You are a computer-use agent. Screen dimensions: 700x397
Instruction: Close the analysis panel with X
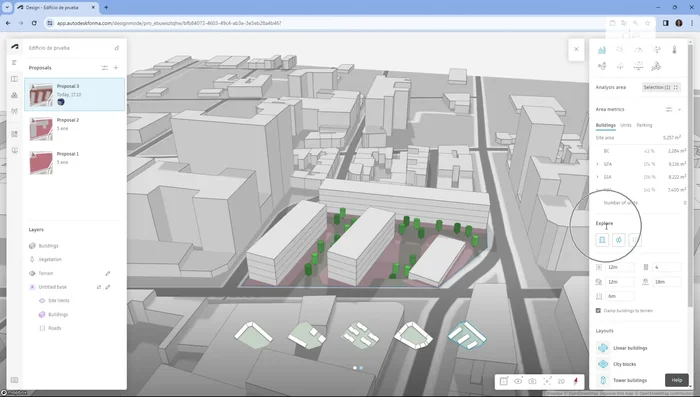click(x=576, y=49)
